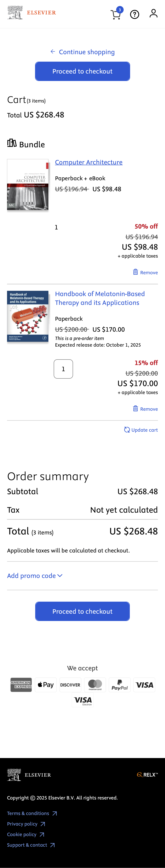165x868 pixels.
Task: Click the help question mark icon
Action: coord(135,14)
